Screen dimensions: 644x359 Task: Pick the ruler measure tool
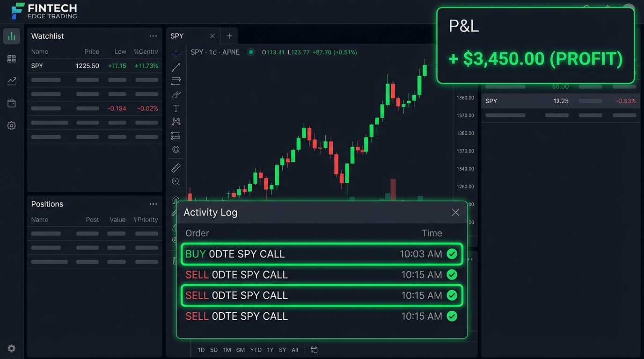tap(176, 168)
